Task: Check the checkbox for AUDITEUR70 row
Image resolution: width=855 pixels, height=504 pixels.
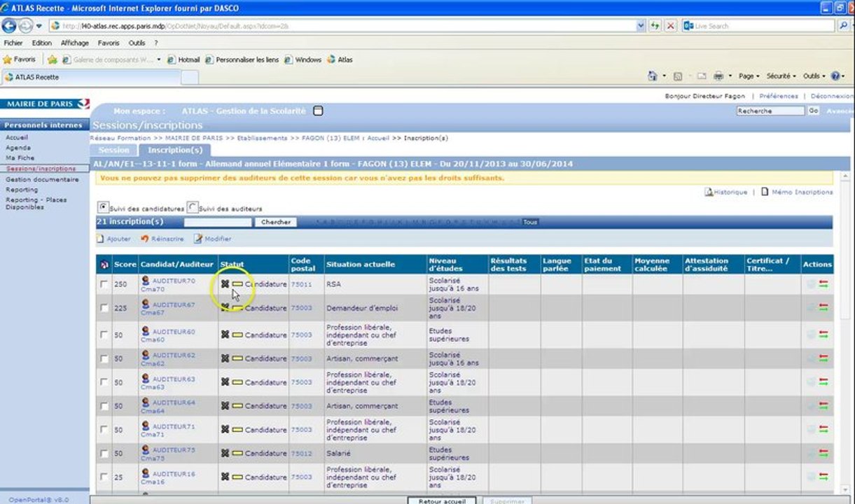Action: pos(104,284)
